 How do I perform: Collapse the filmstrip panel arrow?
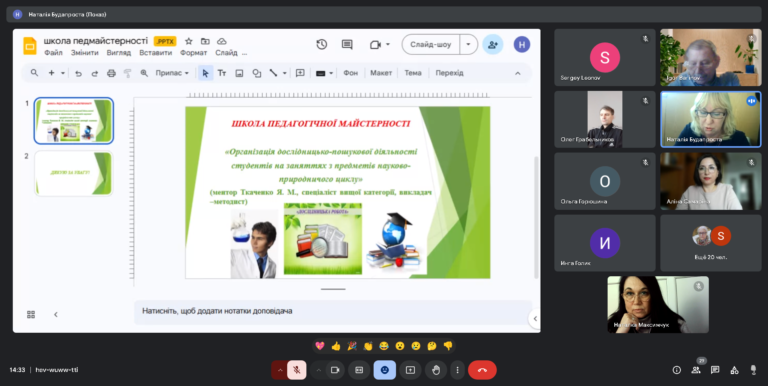(x=55, y=314)
